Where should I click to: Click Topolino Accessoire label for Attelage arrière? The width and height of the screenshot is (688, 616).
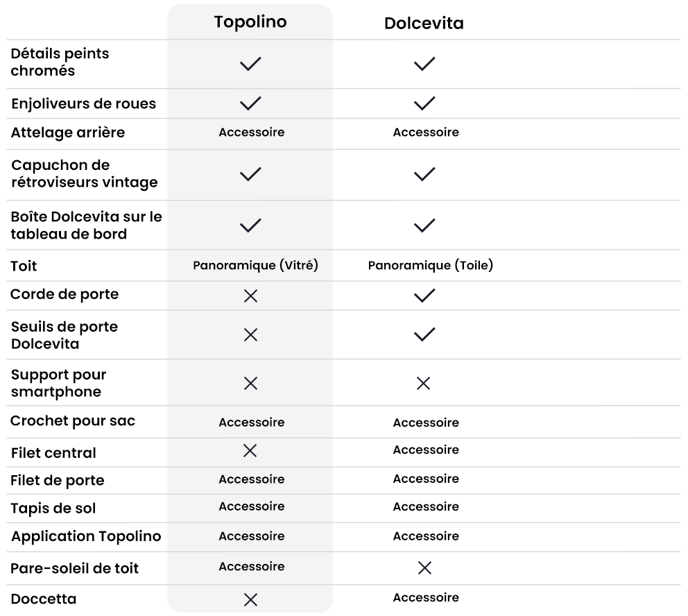(x=251, y=132)
